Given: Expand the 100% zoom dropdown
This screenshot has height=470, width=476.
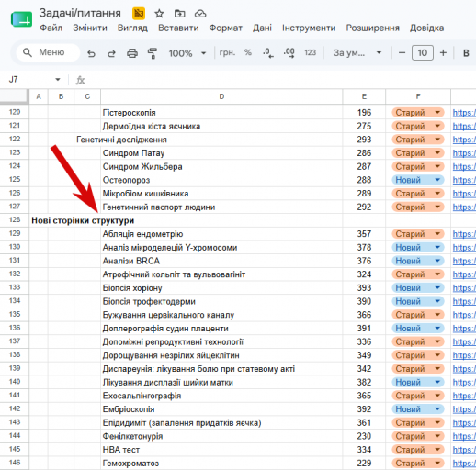Looking at the screenshot, I should tap(187, 53).
